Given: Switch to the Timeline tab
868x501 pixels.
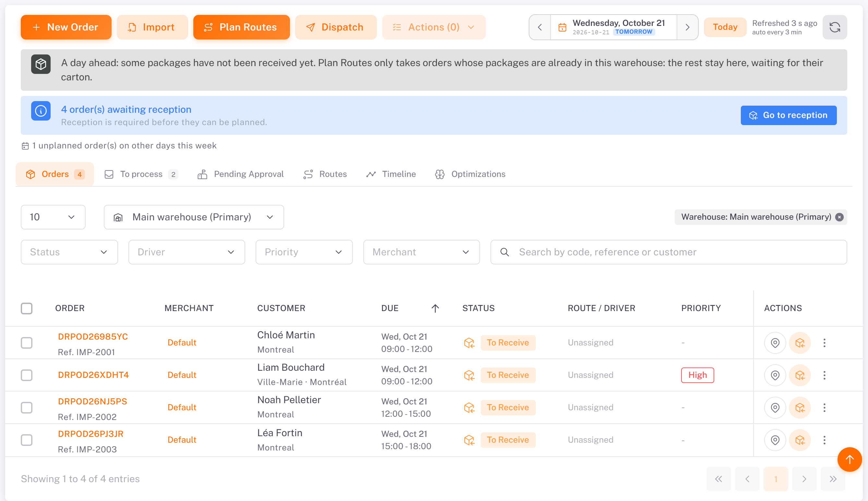Looking at the screenshot, I should [391, 174].
